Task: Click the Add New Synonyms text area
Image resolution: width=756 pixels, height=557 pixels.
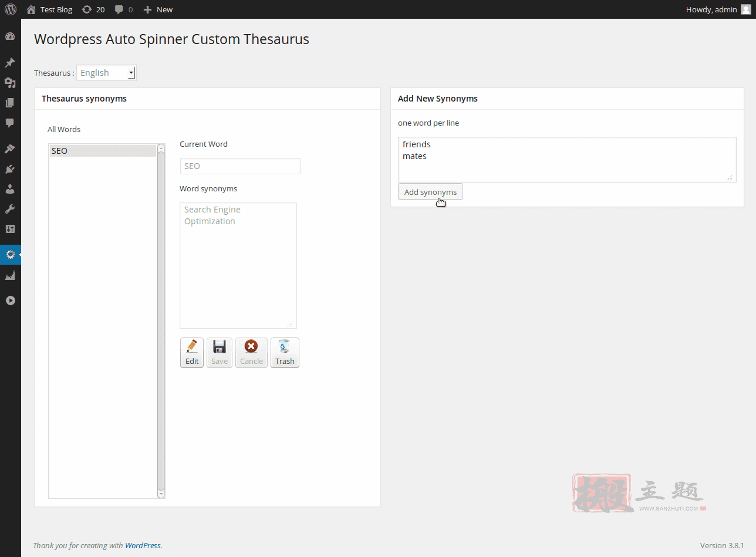Action: click(x=567, y=160)
